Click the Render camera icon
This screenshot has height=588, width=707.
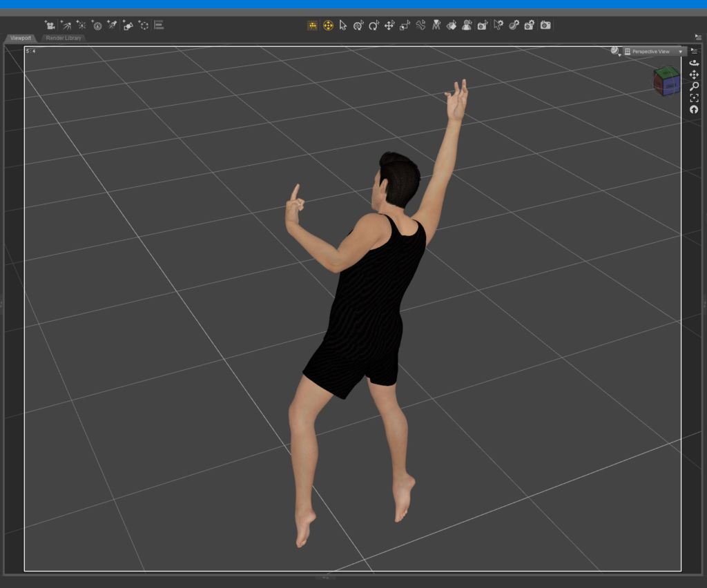coord(545,26)
